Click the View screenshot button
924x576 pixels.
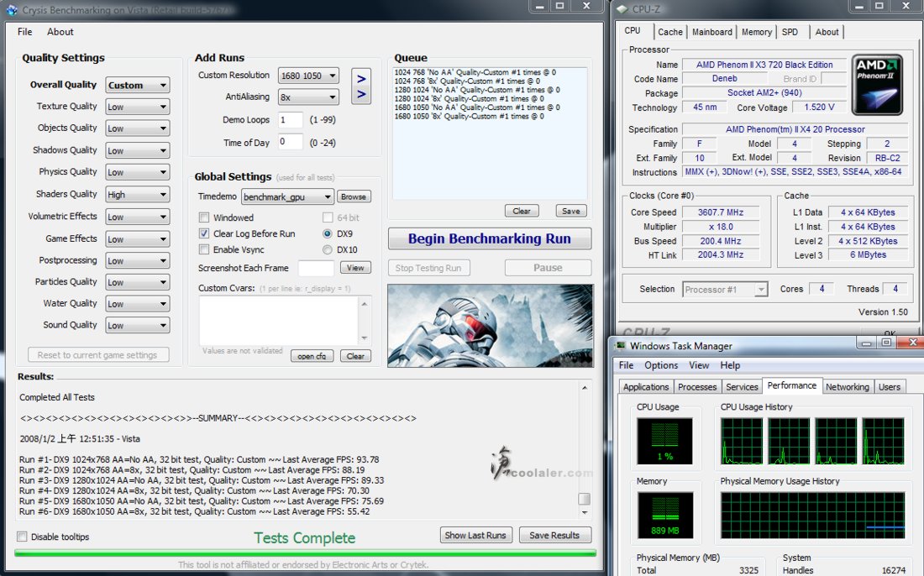pos(355,268)
